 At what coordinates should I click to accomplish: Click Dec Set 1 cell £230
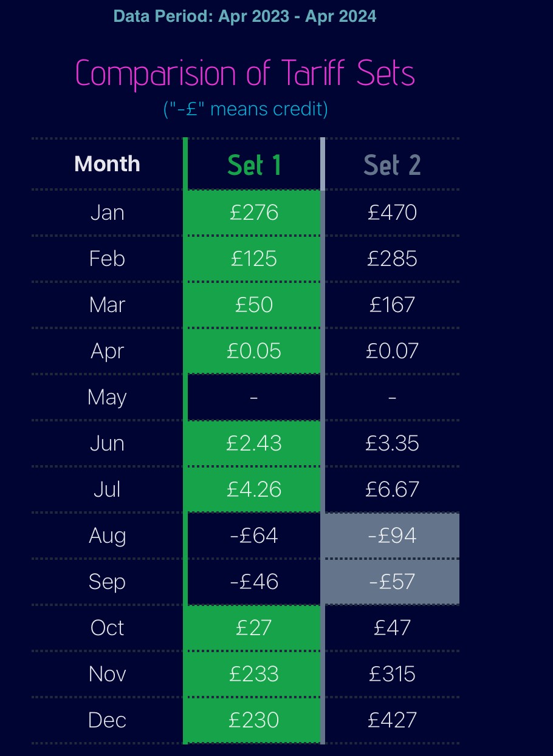pos(254,720)
